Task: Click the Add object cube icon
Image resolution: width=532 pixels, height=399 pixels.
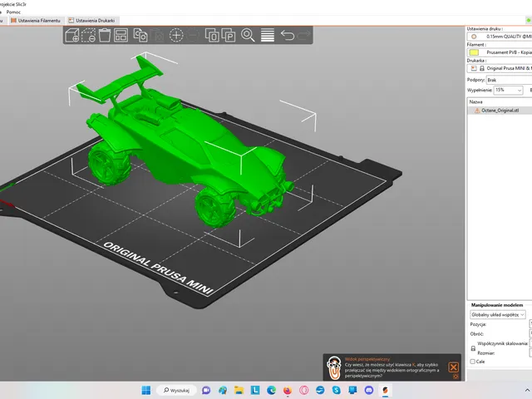Action: tap(72, 35)
